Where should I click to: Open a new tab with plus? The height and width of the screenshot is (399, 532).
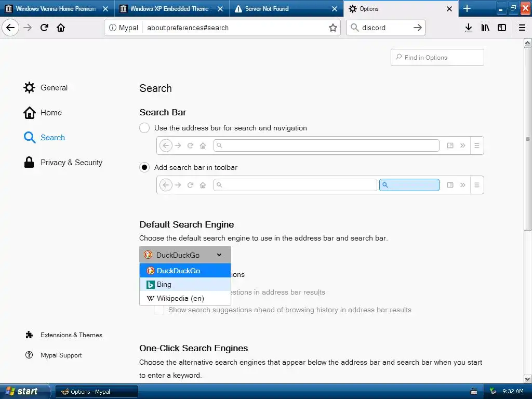[467, 8]
